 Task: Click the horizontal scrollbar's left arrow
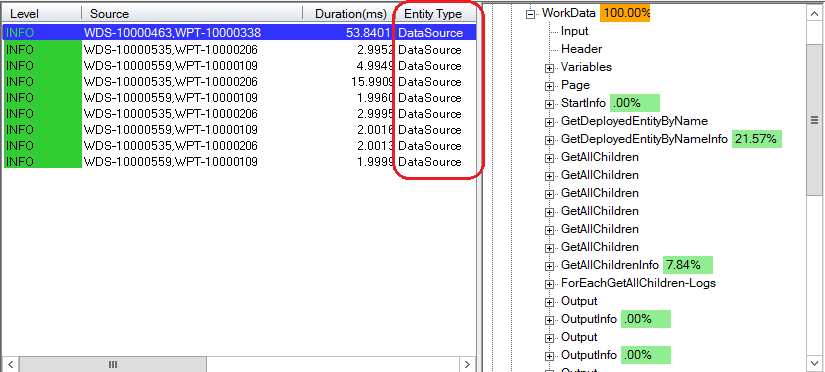tap(11, 364)
